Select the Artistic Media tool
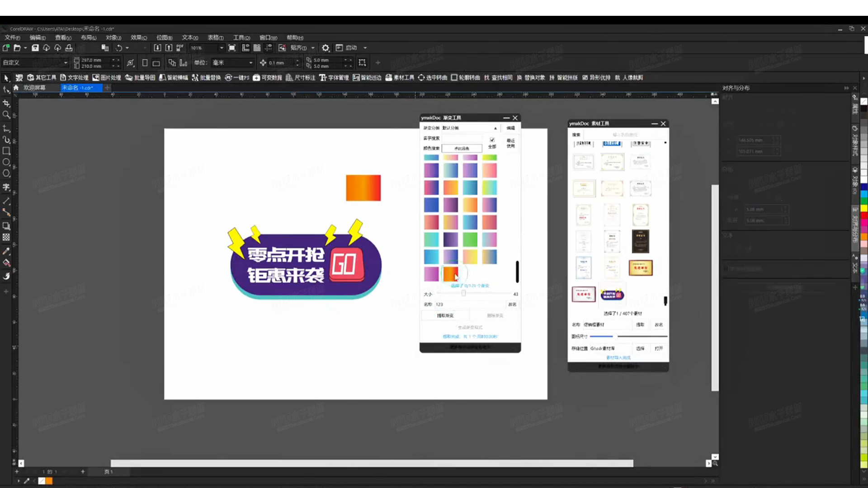 click(6, 140)
